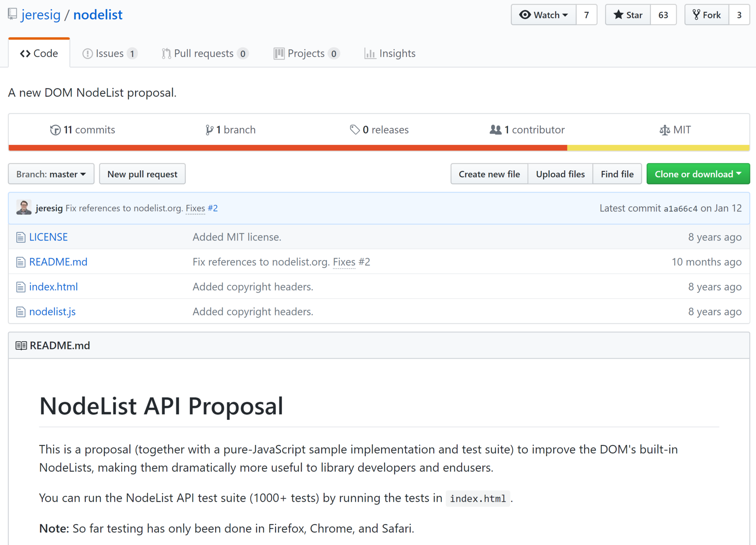Click the repository book icon beside jeresig
This screenshot has height=545, width=756.
(13, 14)
